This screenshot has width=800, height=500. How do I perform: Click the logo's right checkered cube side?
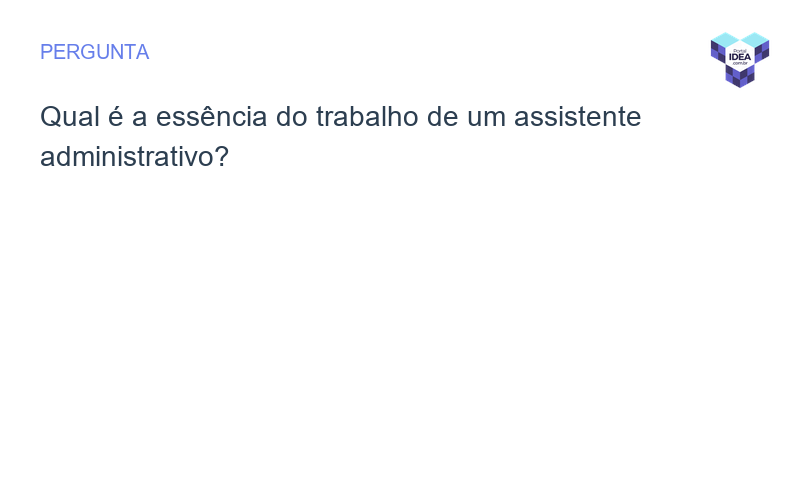click(x=762, y=52)
